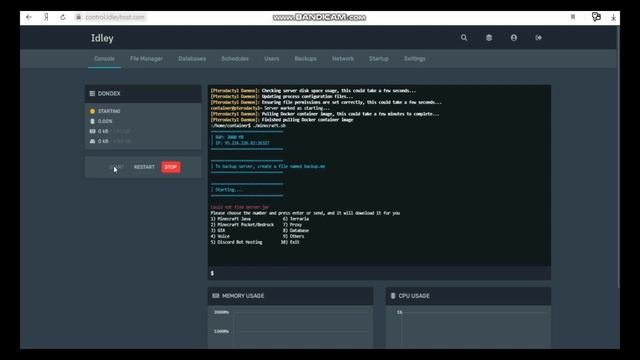Click the MEMORY USAGE panel title
This screenshot has height=360, width=640.
coord(243,296)
